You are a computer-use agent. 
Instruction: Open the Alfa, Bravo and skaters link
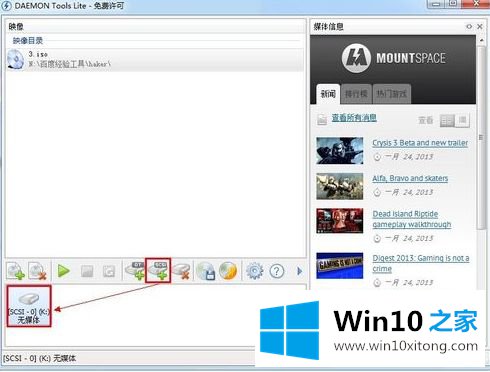410,178
